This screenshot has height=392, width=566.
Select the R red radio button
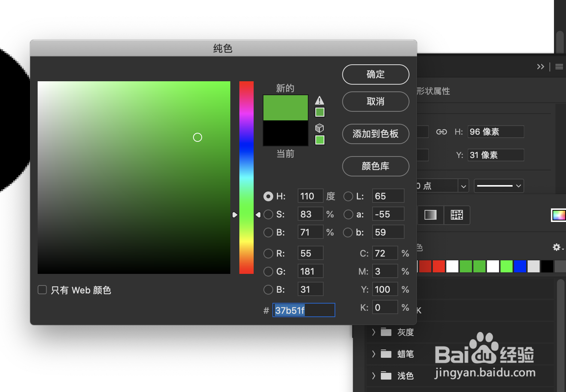[x=268, y=254]
